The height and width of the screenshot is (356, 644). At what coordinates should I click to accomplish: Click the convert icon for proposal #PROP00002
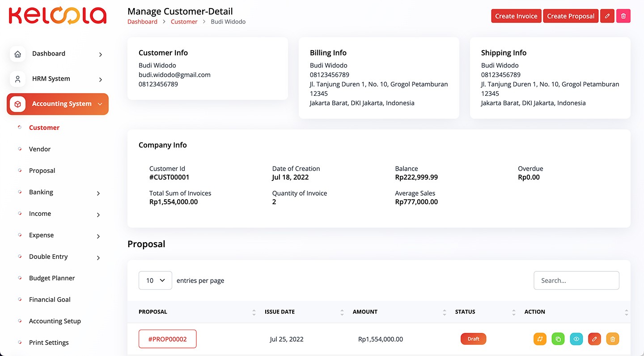pyautogui.click(x=540, y=339)
